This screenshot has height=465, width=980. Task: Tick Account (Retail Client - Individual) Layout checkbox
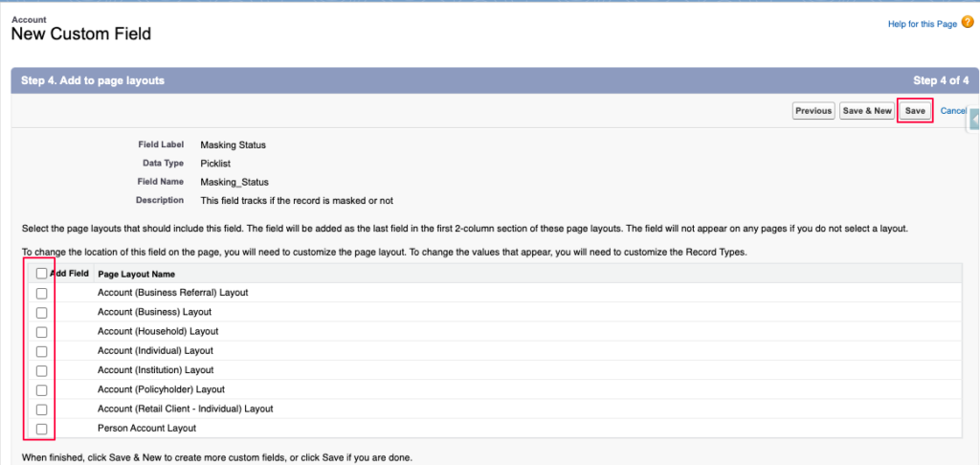point(41,410)
